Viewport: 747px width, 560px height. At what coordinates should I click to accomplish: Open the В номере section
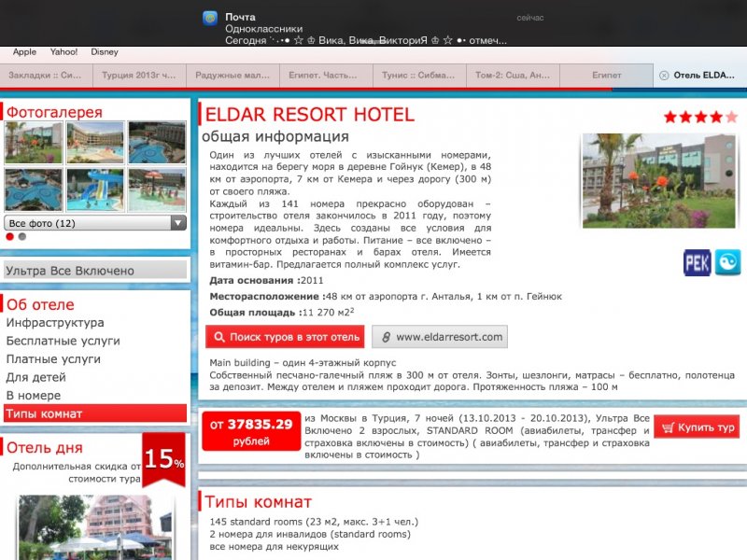34,395
